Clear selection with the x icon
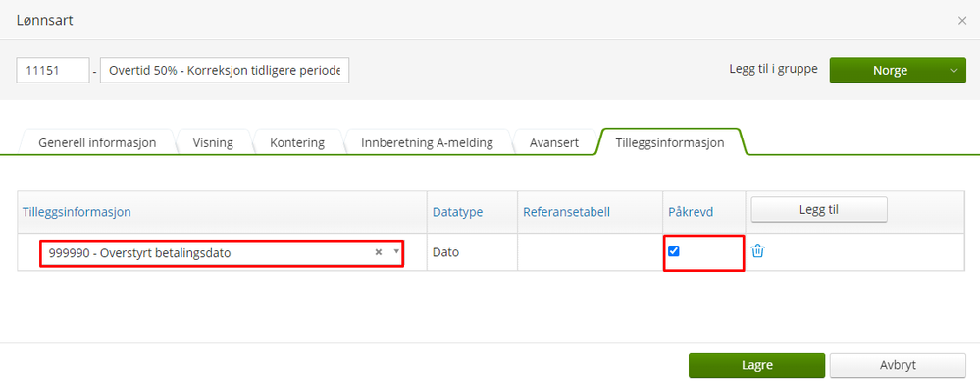The height and width of the screenshot is (385, 980). (x=378, y=252)
